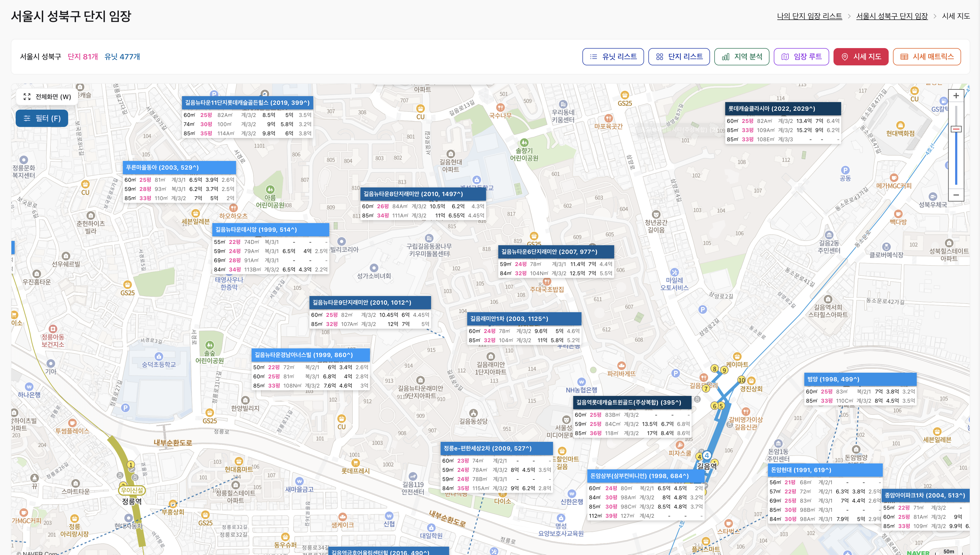Screen dimensions: 980x555
Task: Click the map zoom out minus button
Action: pyautogui.click(x=956, y=195)
